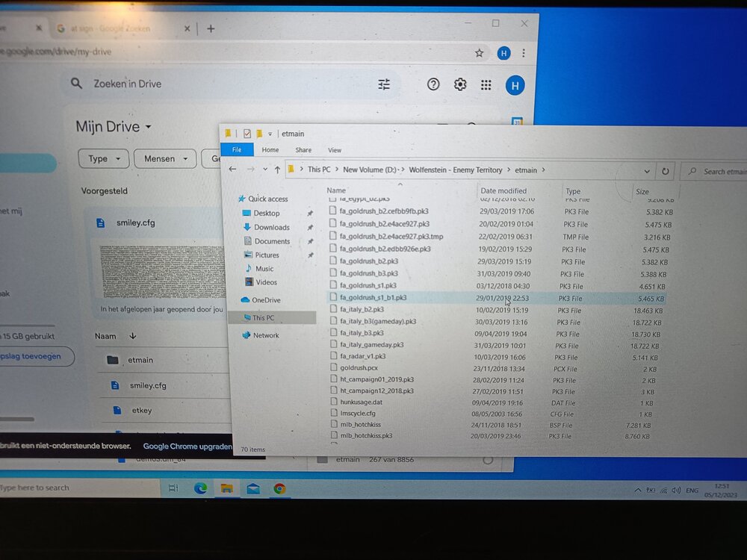Image resolution: width=747 pixels, height=560 pixels.
Task: Select file mlb_hotchkiss.pk3
Action: coord(366,436)
